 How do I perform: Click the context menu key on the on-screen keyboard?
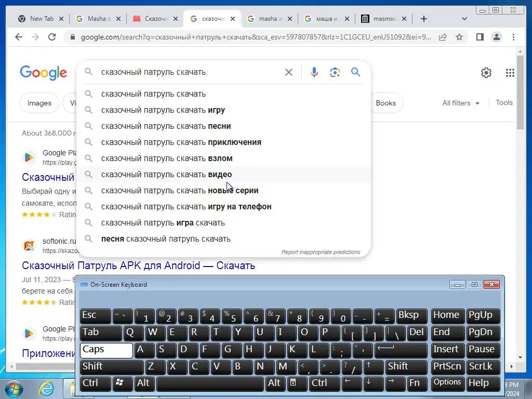(297, 383)
